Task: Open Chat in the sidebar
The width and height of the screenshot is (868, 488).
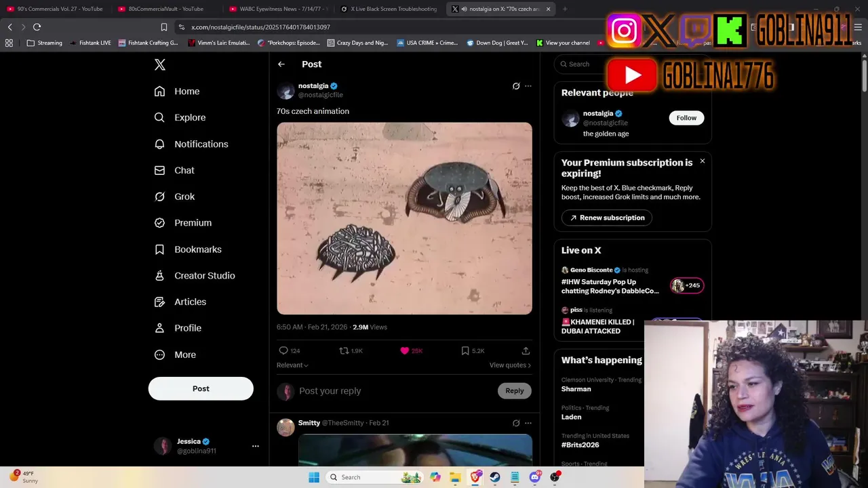Action: point(174,170)
